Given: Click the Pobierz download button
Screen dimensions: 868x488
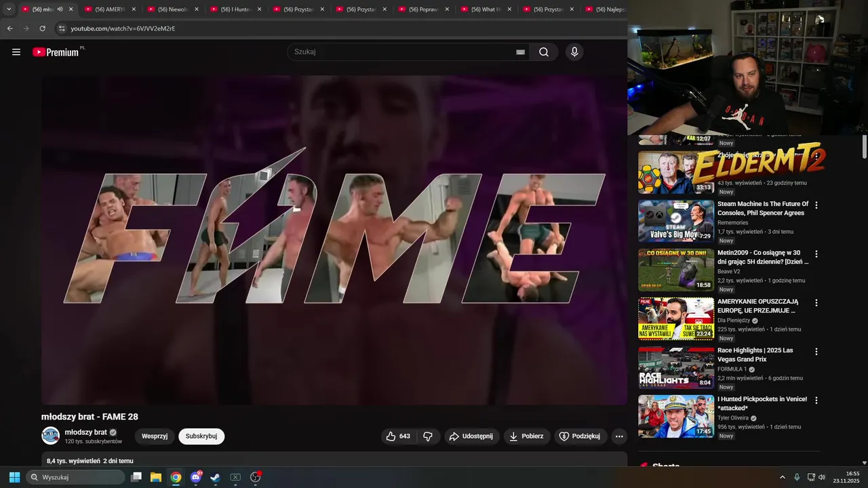Looking at the screenshot, I should [526, 436].
